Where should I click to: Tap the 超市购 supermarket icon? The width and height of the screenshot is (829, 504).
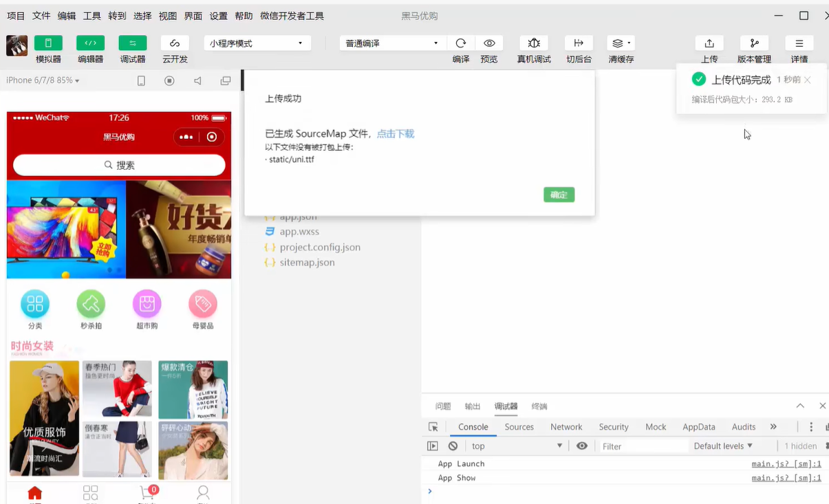pos(147,303)
